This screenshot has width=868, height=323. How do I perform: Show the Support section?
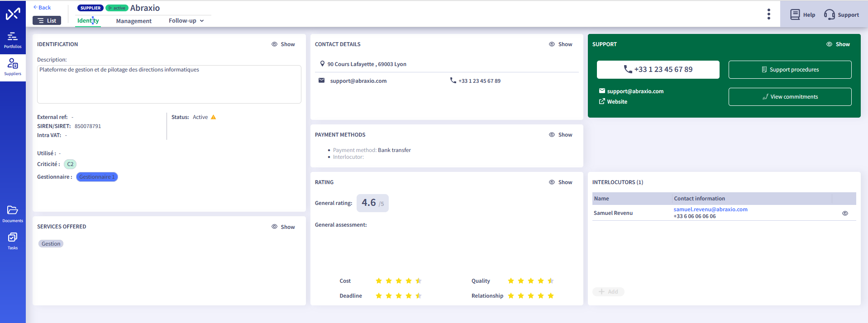pyautogui.click(x=838, y=44)
